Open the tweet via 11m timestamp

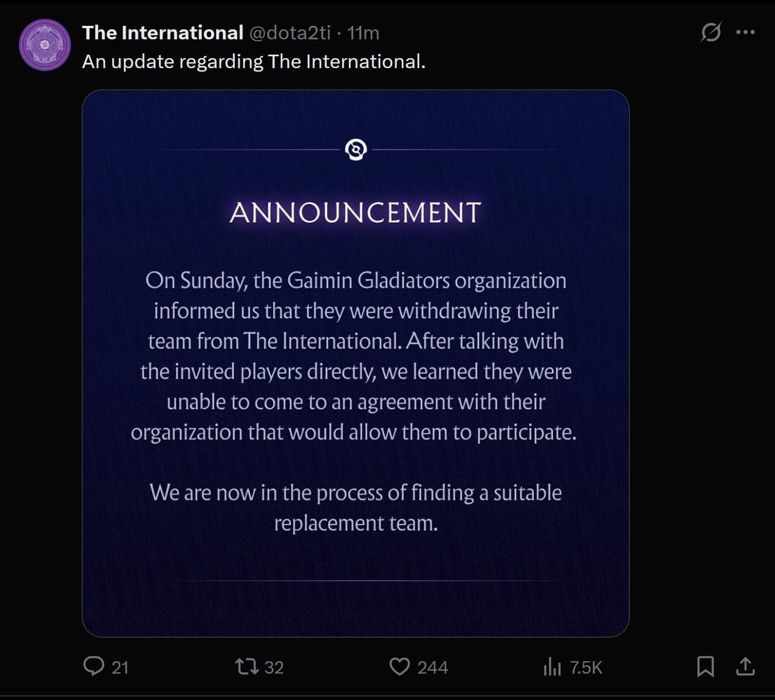click(363, 33)
